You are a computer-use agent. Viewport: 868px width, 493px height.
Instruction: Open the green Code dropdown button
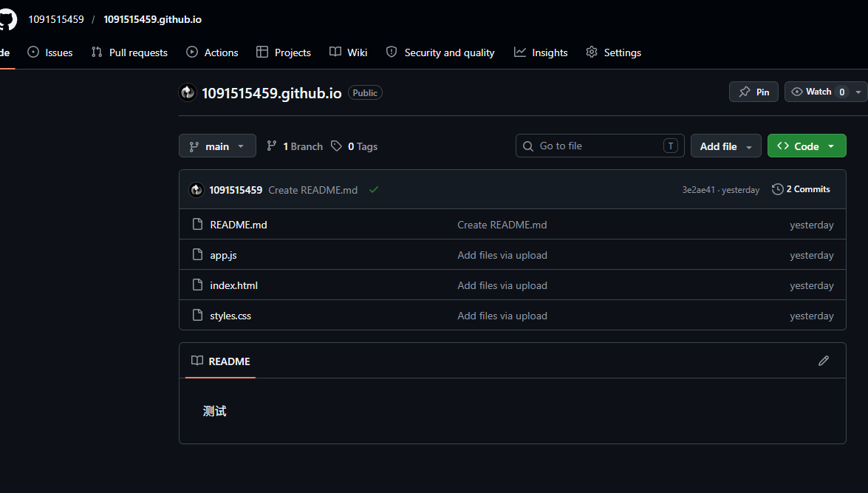tap(807, 146)
